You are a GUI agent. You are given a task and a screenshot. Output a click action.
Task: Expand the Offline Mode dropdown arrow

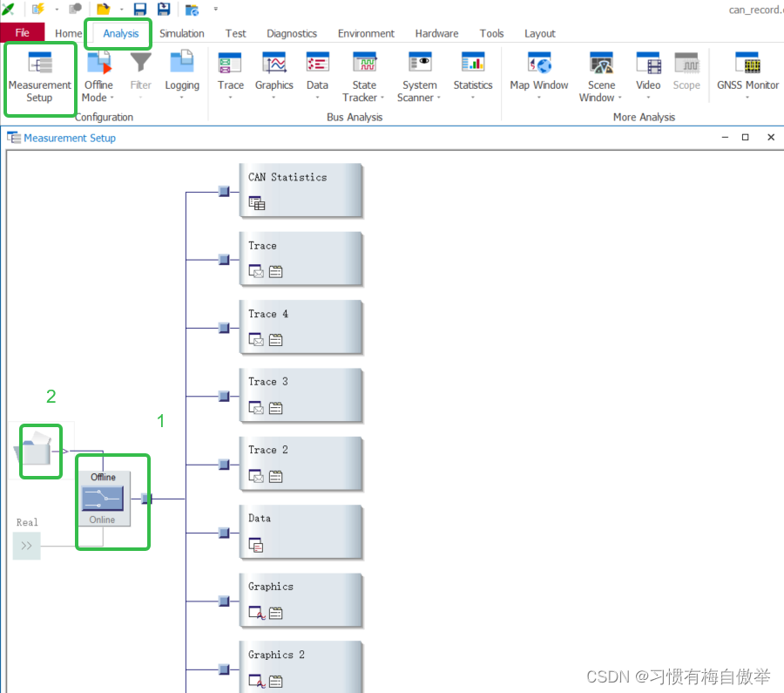(x=112, y=99)
